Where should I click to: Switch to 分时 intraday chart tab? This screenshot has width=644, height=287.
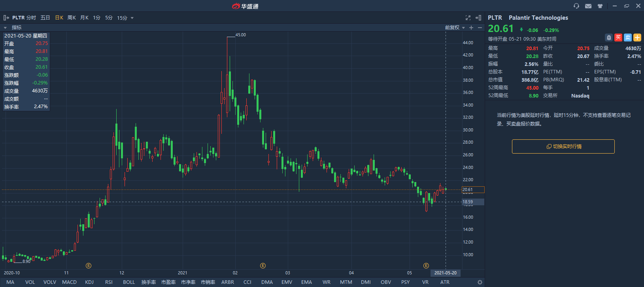click(x=31, y=18)
